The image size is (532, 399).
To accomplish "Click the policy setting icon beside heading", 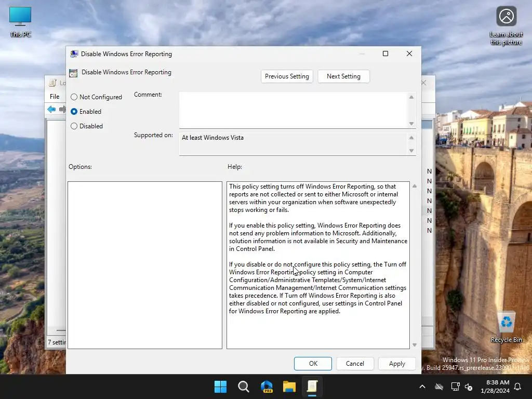I will (73, 73).
